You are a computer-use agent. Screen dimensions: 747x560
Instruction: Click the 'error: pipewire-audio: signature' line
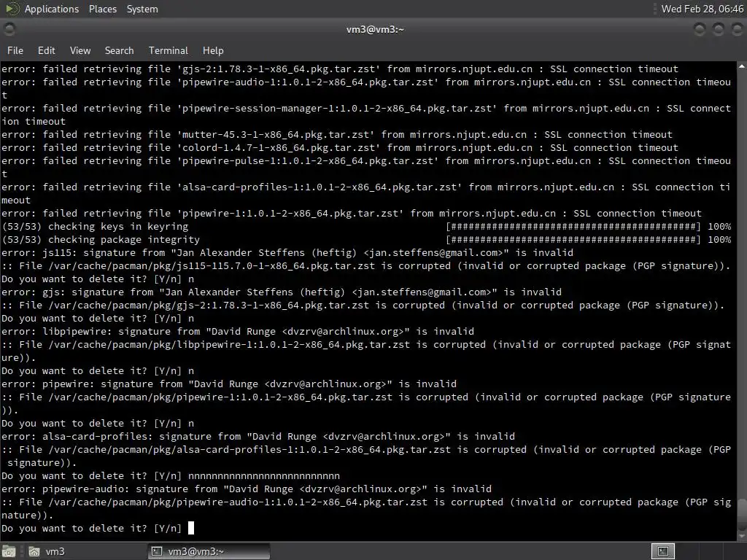click(x=247, y=489)
